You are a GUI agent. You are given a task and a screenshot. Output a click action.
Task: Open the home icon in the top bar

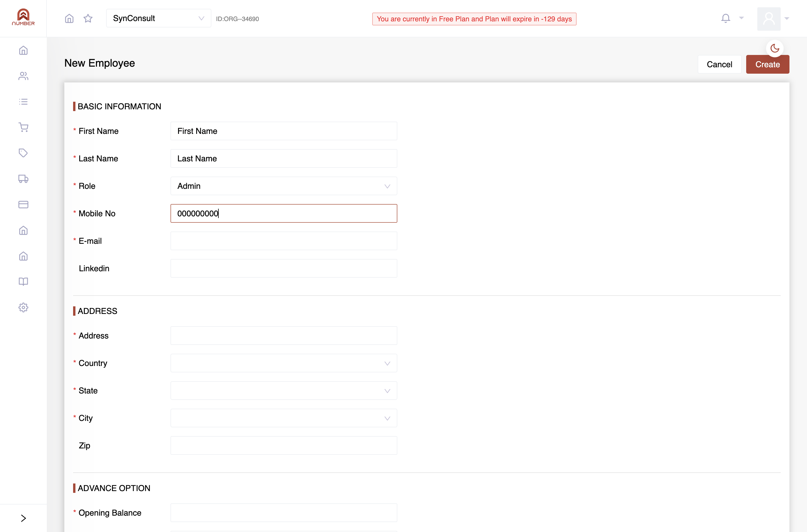point(69,18)
